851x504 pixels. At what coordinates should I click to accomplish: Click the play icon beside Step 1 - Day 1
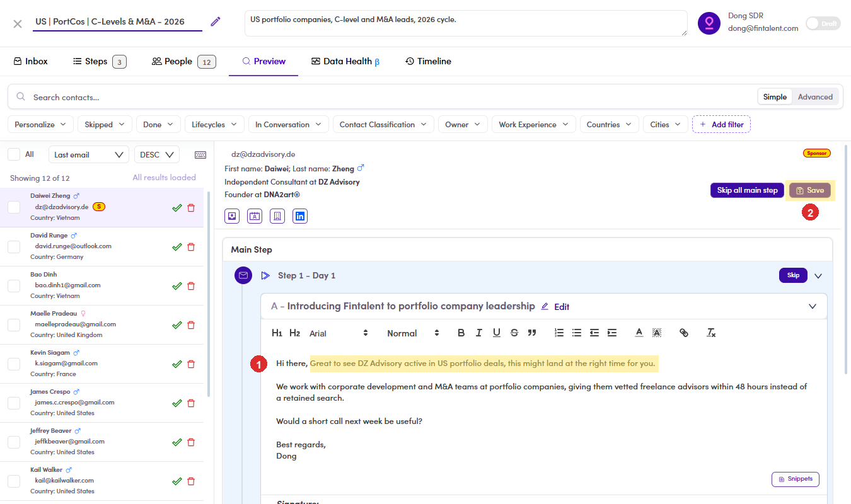(x=265, y=275)
